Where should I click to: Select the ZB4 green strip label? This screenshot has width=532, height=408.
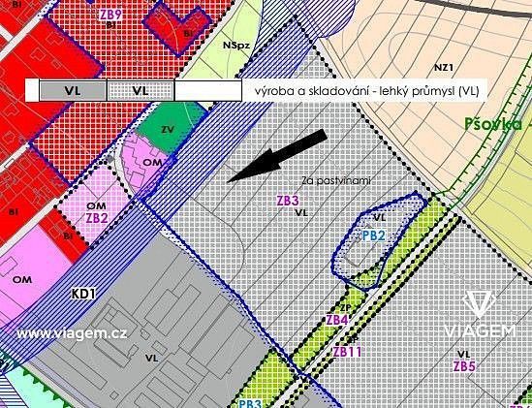[x=336, y=320]
